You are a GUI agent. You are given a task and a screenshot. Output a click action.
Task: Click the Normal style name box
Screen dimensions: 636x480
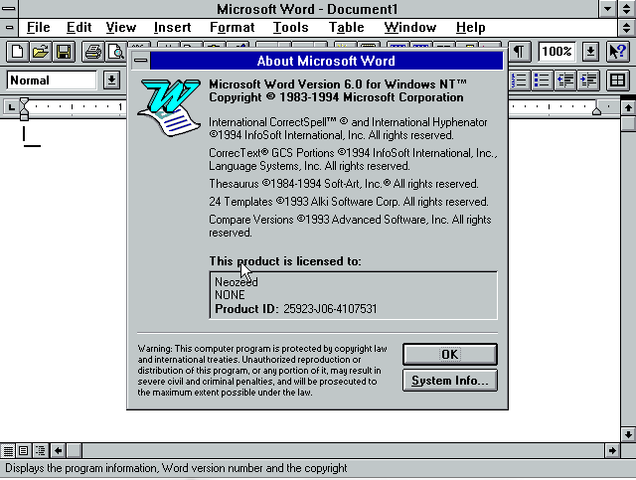[52, 80]
